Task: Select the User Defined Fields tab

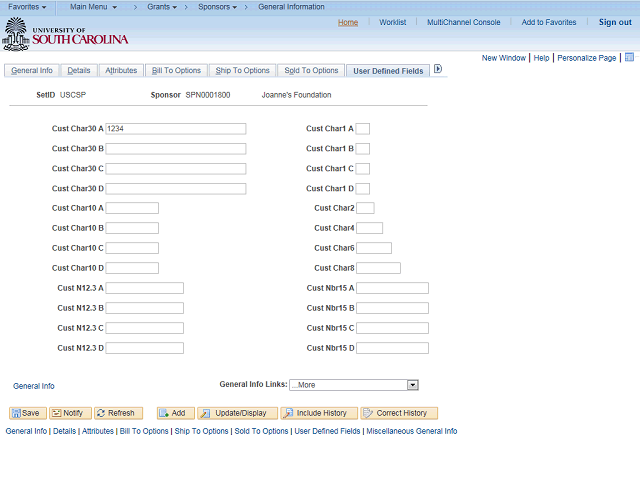Action: coord(388,71)
